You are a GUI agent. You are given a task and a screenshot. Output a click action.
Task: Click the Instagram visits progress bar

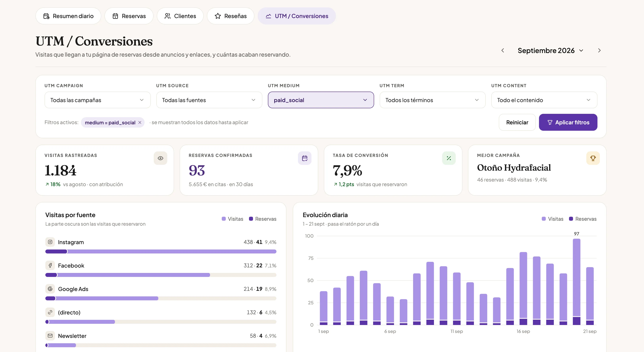coord(161,251)
